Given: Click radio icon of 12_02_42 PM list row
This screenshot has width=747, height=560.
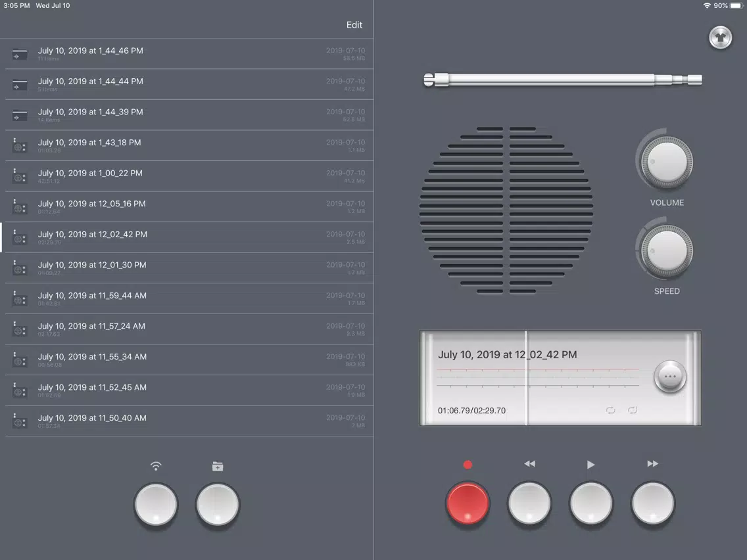Looking at the screenshot, I should [x=20, y=237].
